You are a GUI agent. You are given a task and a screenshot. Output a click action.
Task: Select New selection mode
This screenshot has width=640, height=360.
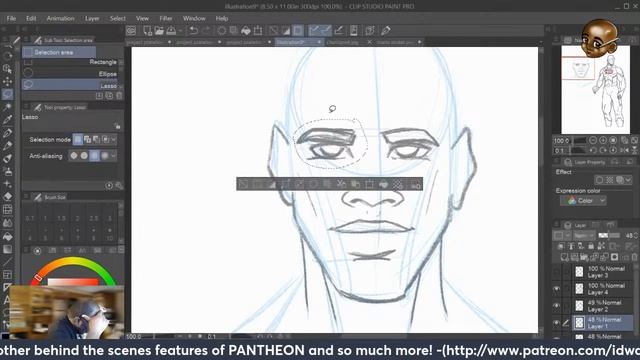click(78, 140)
